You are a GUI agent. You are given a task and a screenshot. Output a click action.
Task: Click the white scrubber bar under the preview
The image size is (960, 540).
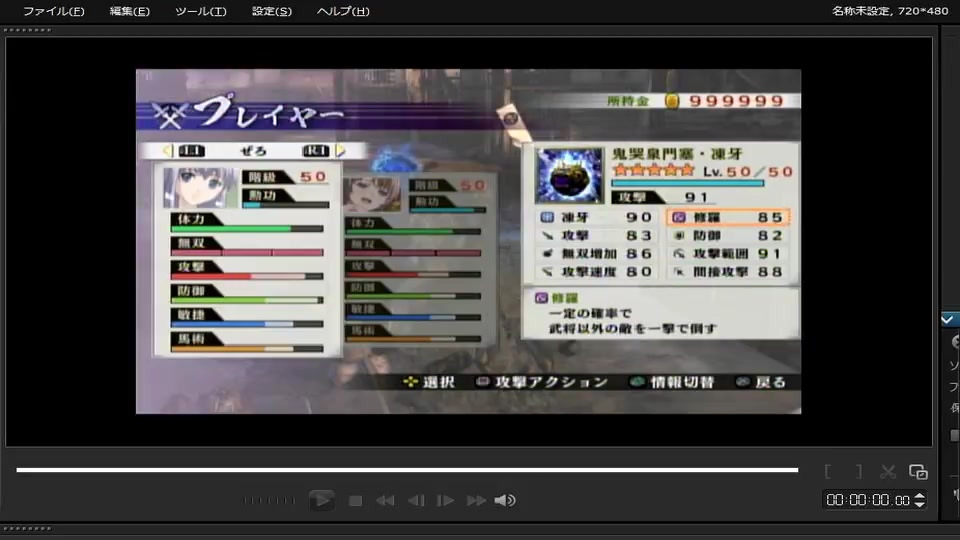(407, 470)
